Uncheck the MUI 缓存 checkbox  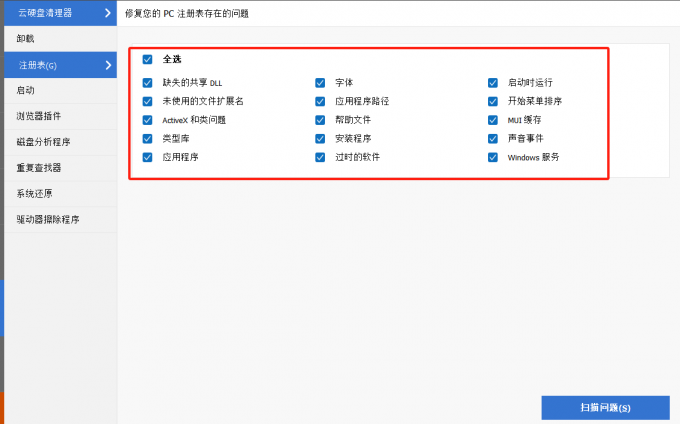(493, 120)
